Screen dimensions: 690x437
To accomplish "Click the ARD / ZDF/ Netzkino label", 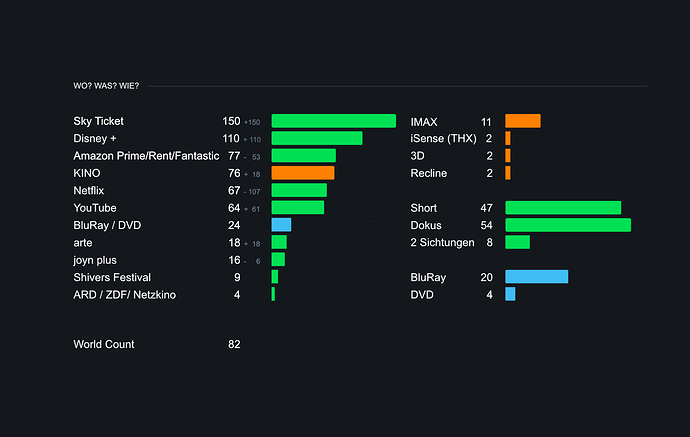I will (125, 295).
